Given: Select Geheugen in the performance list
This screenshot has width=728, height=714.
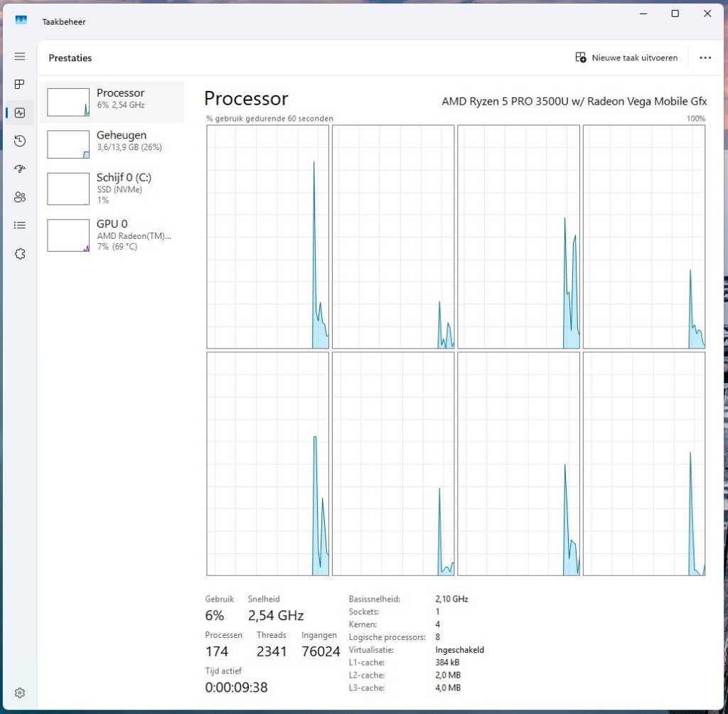Looking at the screenshot, I should (112, 144).
